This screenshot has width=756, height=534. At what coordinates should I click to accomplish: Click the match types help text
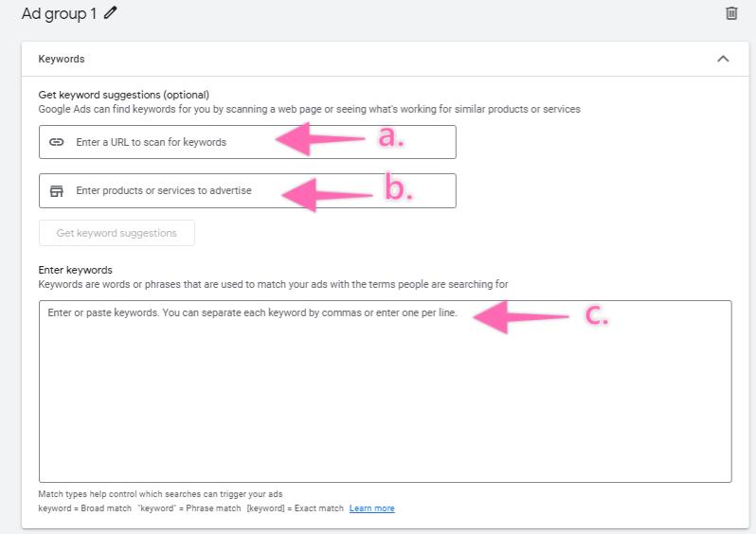(x=160, y=494)
